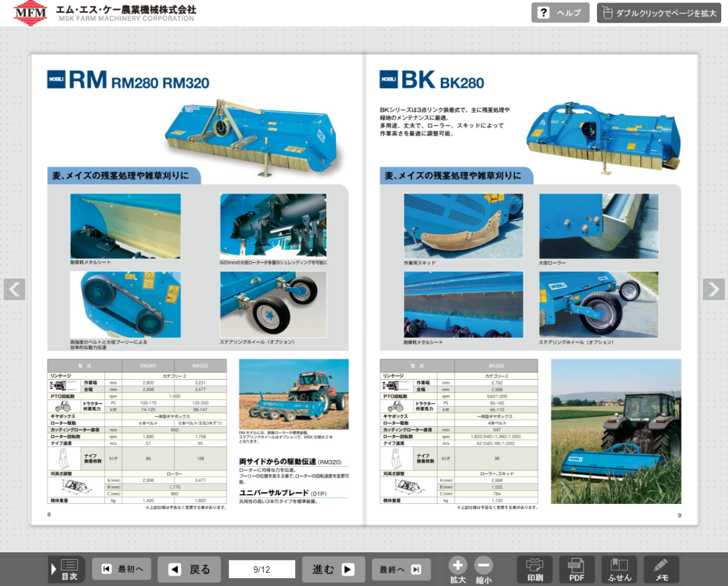Go to previous page with left arrow

coord(15,289)
